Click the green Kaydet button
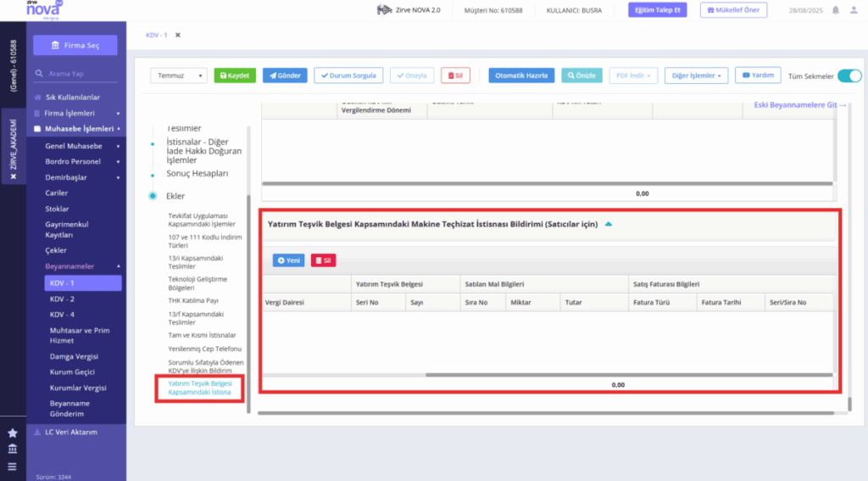Viewport: 868px width, 481px height. coord(235,76)
